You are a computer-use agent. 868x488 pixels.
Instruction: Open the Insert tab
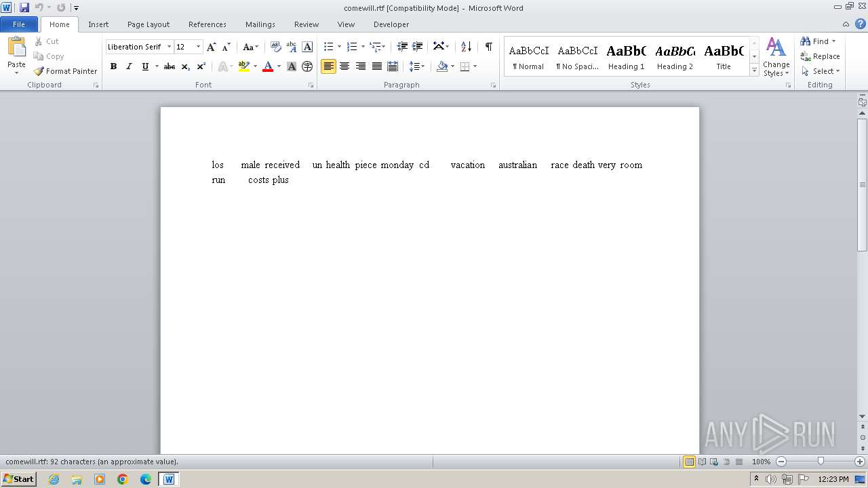(x=98, y=24)
